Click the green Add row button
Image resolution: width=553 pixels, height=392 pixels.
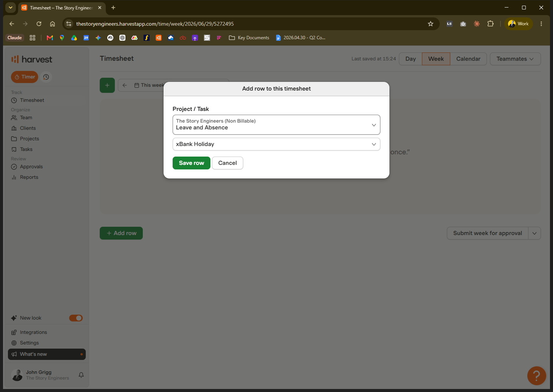[121, 233]
